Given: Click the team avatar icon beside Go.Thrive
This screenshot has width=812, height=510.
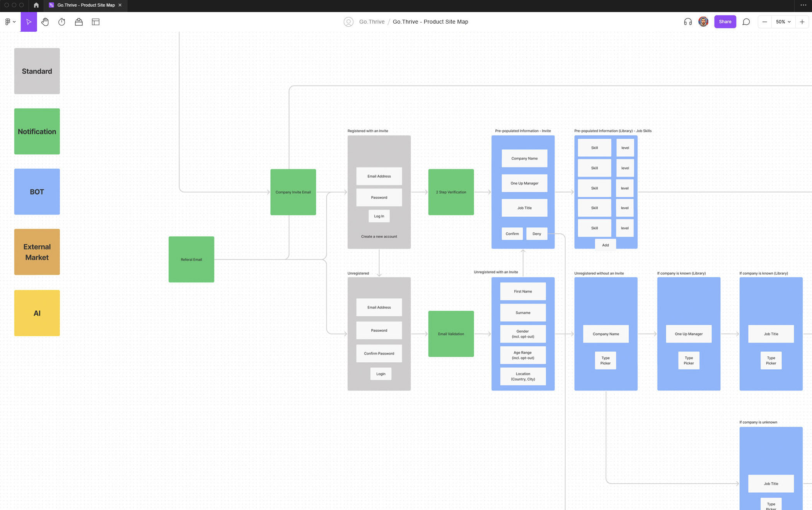Looking at the screenshot, I should tap(348, 22).
